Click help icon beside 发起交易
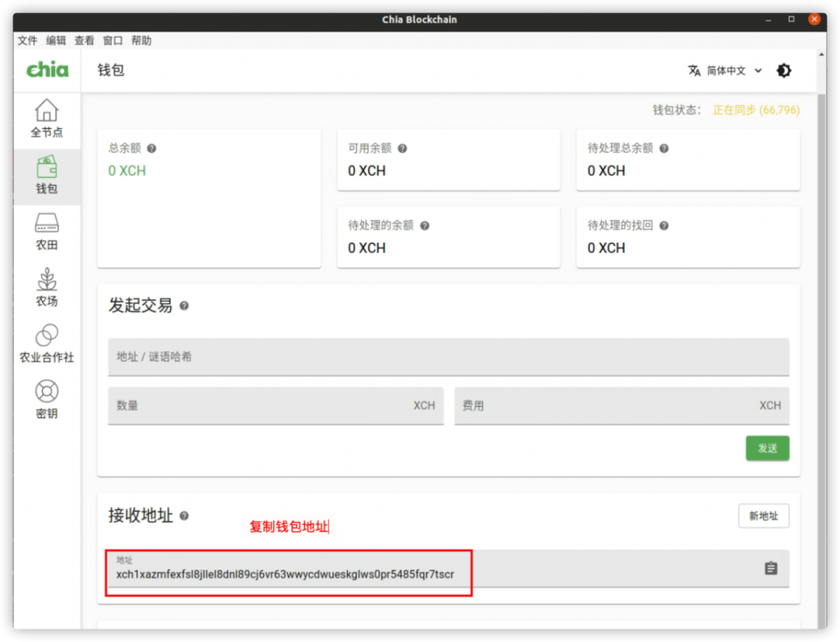The width and height of the screenshot is (840, 642). [184, 306]
